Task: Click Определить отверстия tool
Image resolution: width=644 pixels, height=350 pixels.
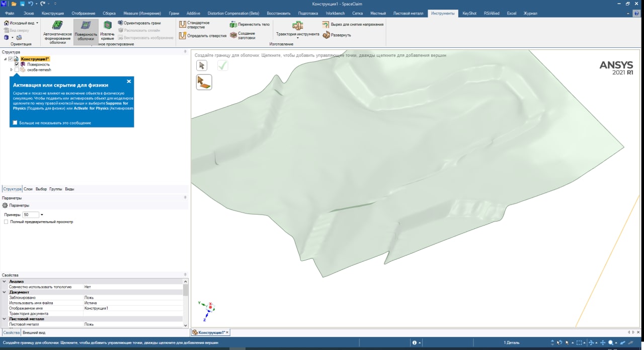Action: pyautogui.click(x=203, y=36)
